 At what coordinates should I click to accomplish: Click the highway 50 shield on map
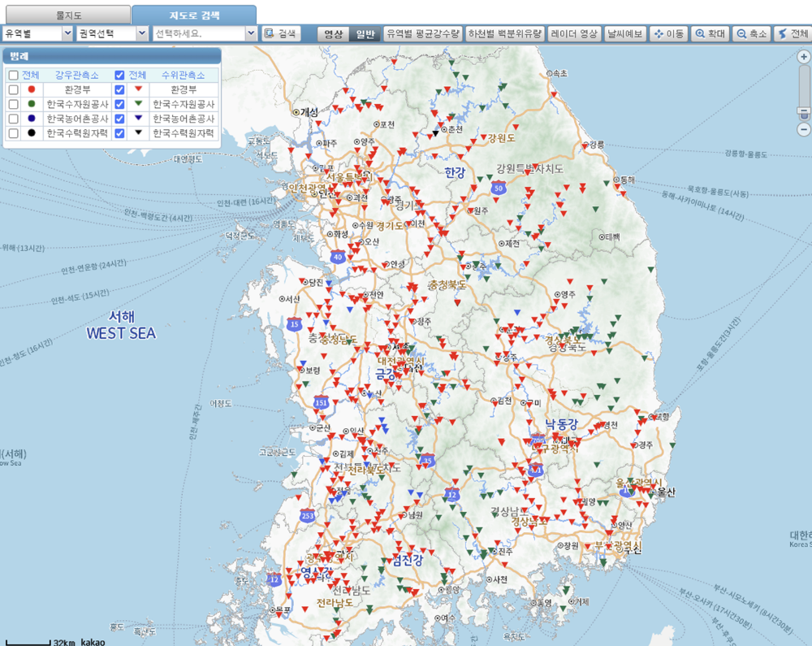pos(499,188)
